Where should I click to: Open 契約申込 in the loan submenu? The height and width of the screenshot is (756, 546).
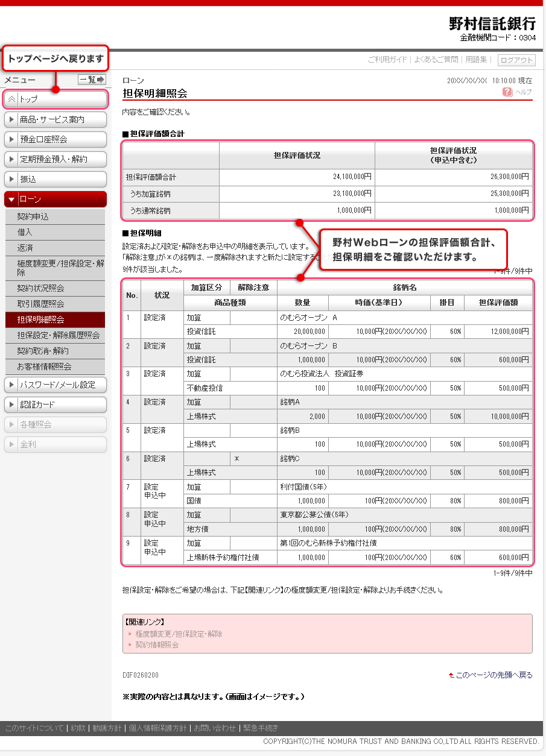(55, 216)
